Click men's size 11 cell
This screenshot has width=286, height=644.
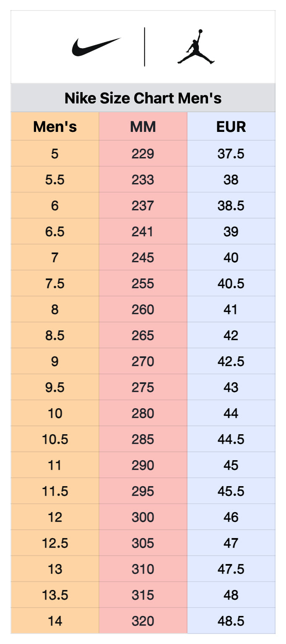55,465
